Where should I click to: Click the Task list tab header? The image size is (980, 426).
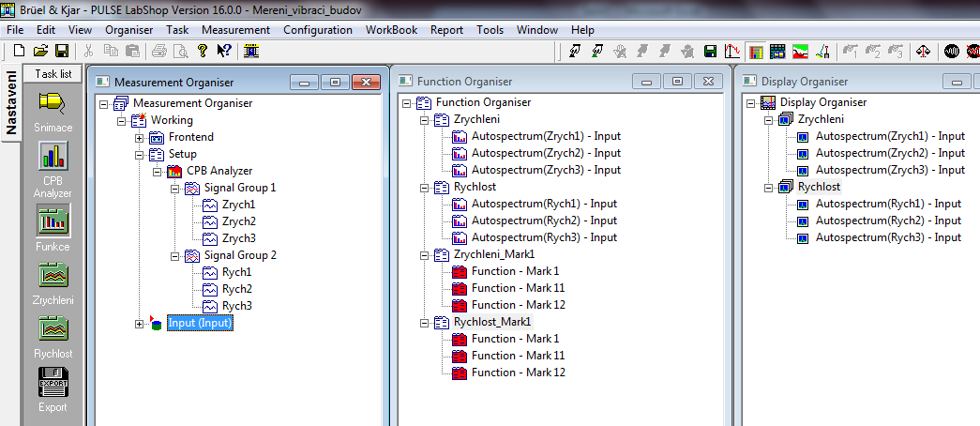pos(53,74)
